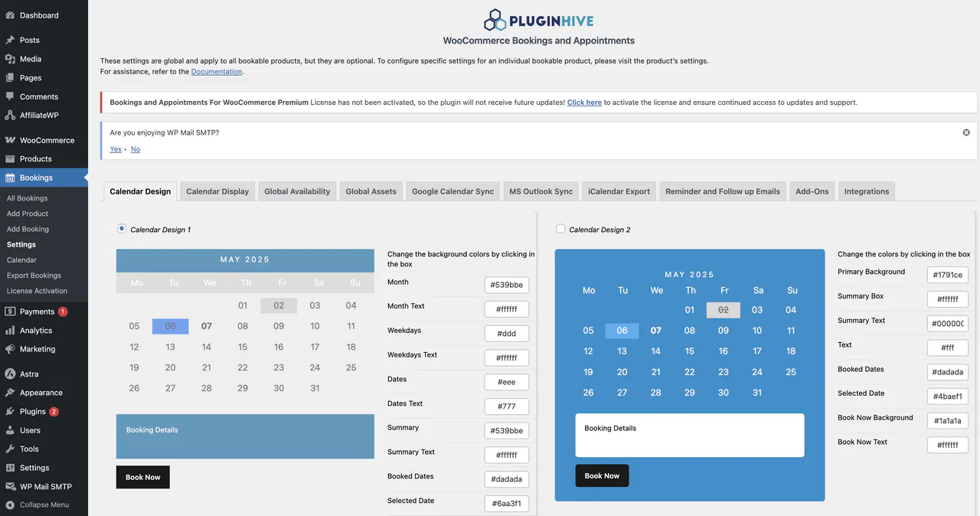Click the Dates color field #eee
The width and height of the screenshot is (980, 516).
506,382
